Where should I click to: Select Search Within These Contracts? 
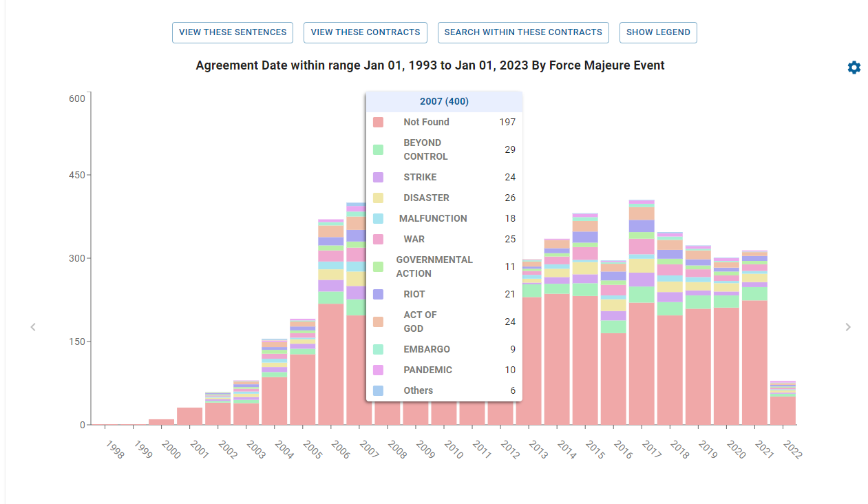click(x=523, y=32)
